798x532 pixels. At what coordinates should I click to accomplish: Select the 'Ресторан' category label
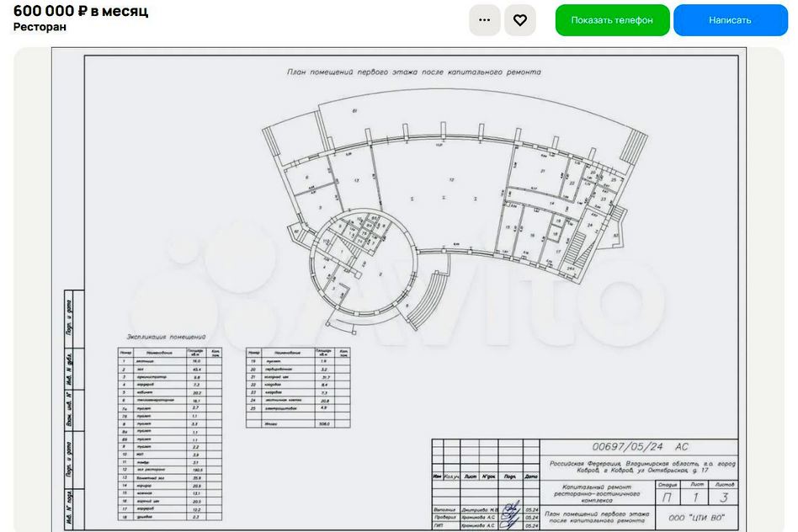40,27
